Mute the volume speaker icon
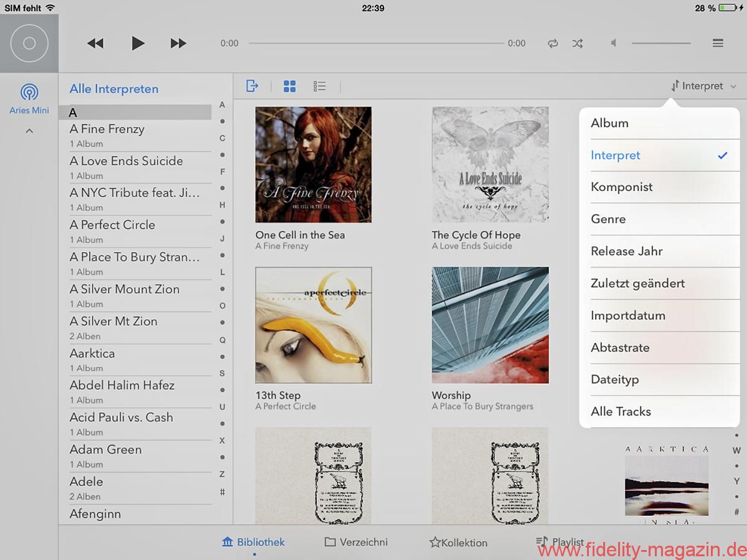The height and width of the screenshot is (560, 747). pyautogui.click(x=614, y=43)
